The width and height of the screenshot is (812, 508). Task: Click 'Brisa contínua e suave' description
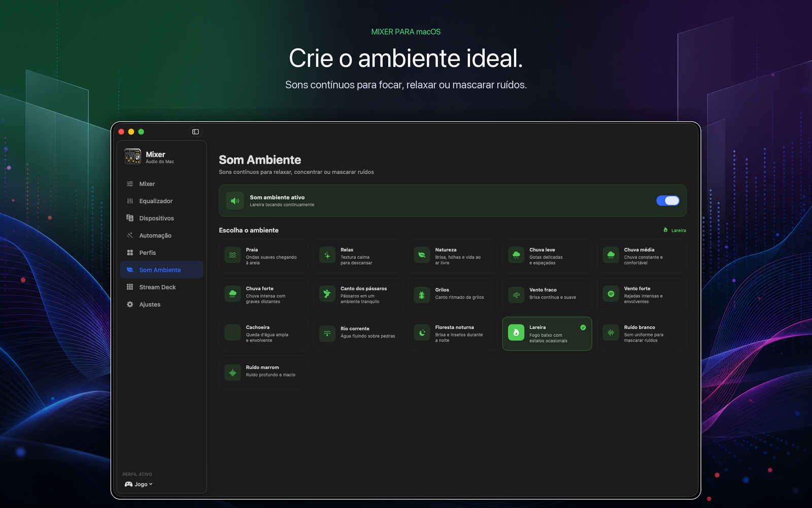pyautogui.click(x=553, y=298)
